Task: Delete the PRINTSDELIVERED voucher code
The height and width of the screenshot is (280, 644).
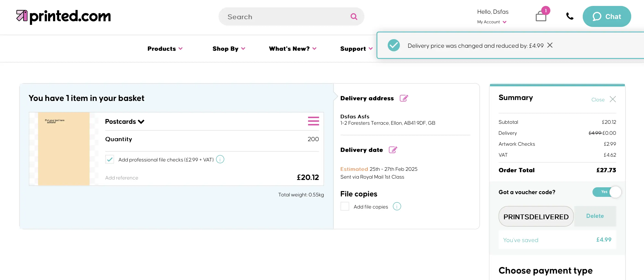Action: (x=595, y=216)
